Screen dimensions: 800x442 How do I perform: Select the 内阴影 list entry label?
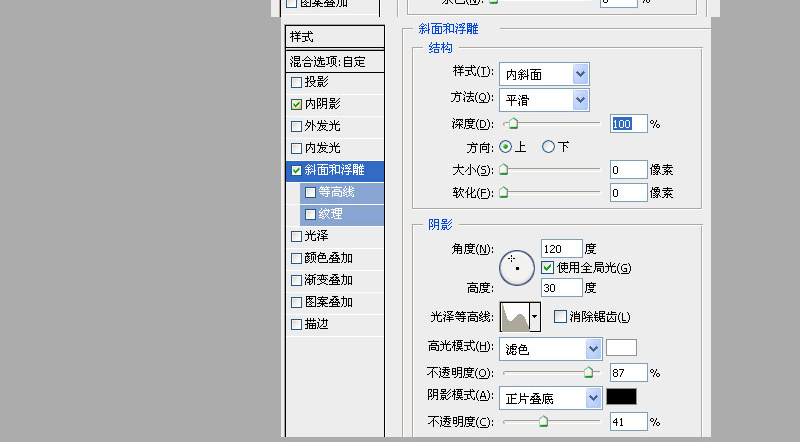tap(322, 104)
